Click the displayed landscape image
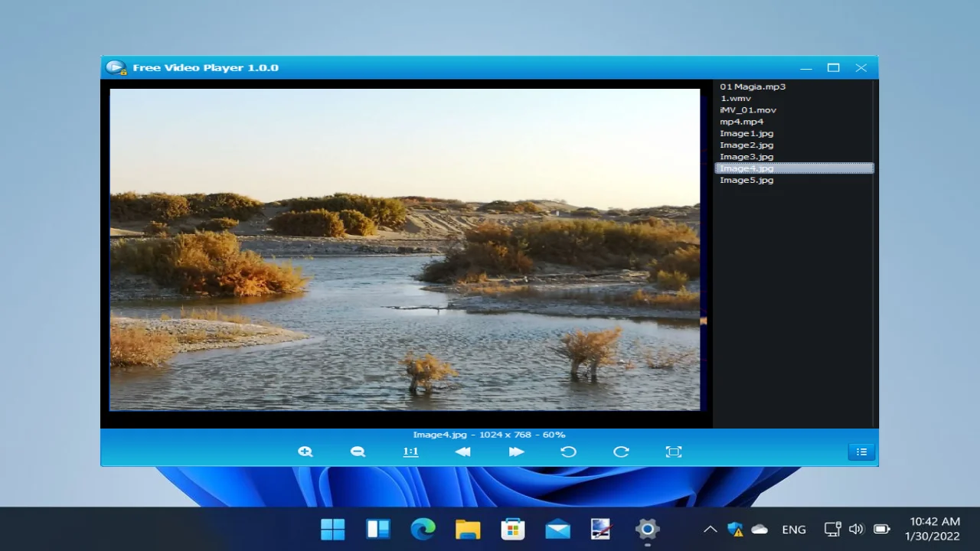 (x=405, y=249)
